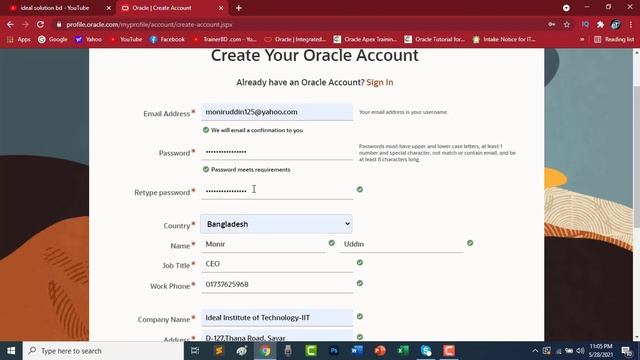Open the Extensions puzzle icon
Image resolution: width=640 pixels, height=360 pixels.
point(600,24)
